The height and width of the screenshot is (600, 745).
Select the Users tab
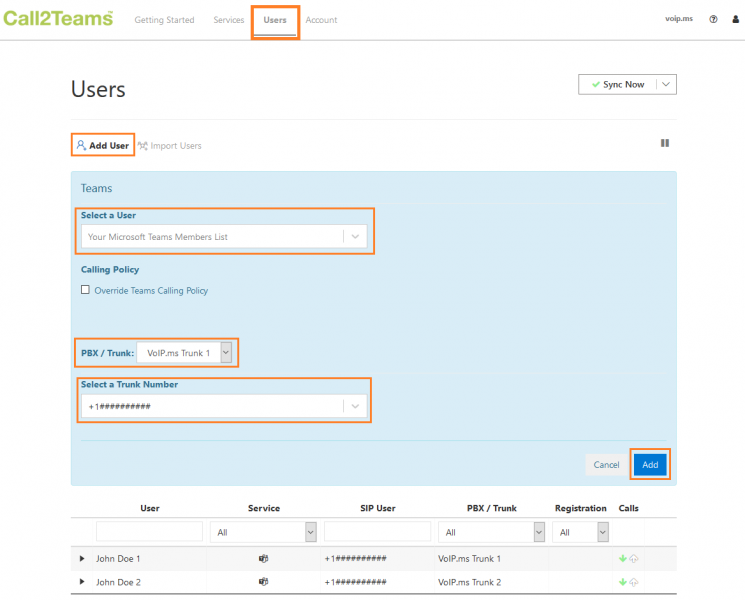(275, 20)
